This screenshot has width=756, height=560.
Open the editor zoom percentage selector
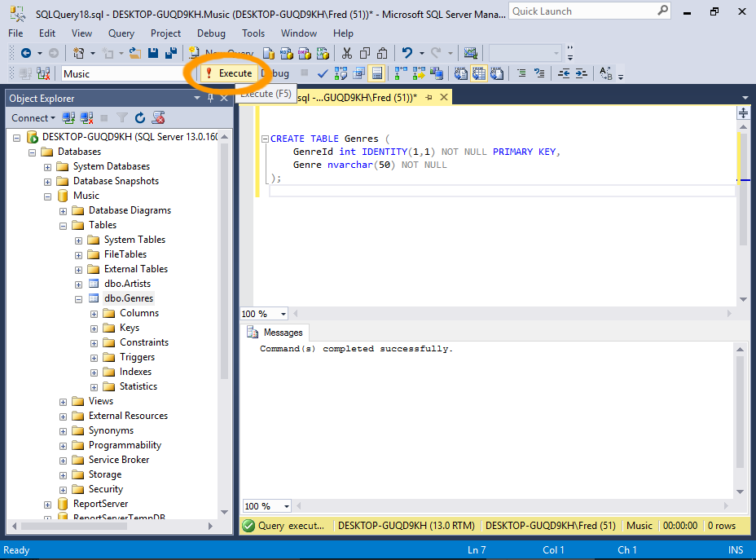point(263,313)
